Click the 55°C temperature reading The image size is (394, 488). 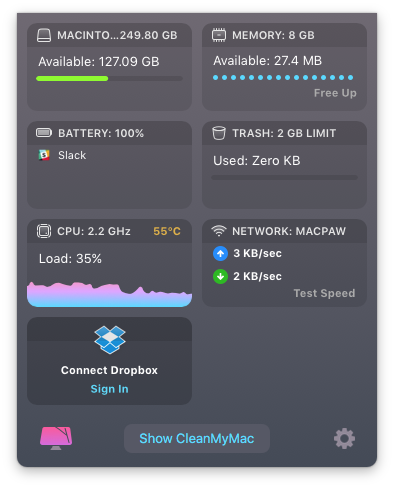point(167,231)
